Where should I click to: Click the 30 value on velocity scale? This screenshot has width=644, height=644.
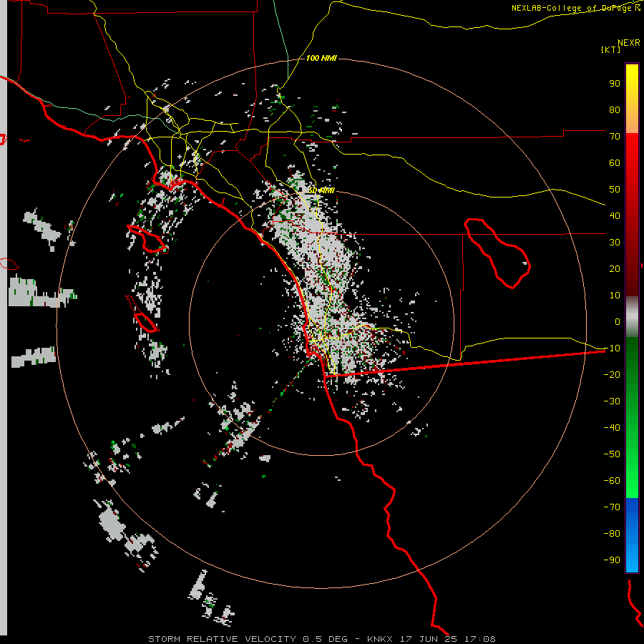pyautogui.click(x=615, y=243)
